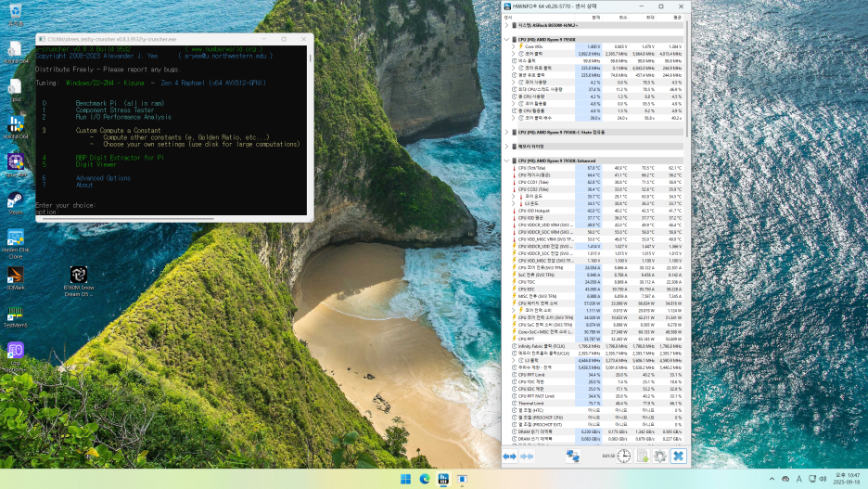Expand the 메모리 타이밍 group
868x489 pixels.
click(506, 147)
